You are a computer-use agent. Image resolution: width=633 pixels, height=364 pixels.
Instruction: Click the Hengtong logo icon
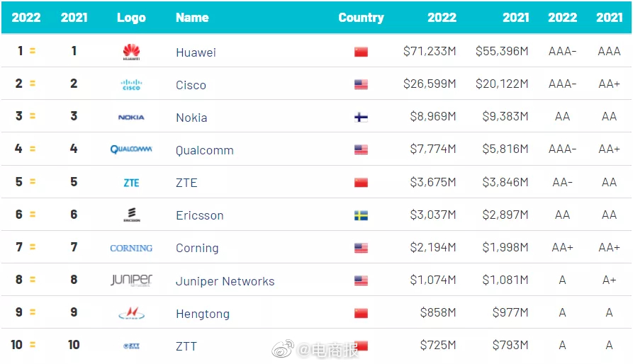131,314
